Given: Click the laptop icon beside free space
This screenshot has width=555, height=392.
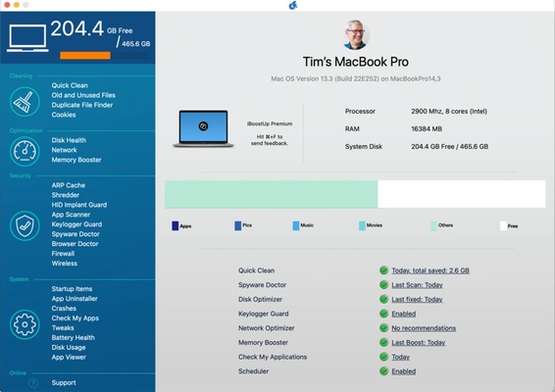Looking at the screenshot, I should (27, 38).
